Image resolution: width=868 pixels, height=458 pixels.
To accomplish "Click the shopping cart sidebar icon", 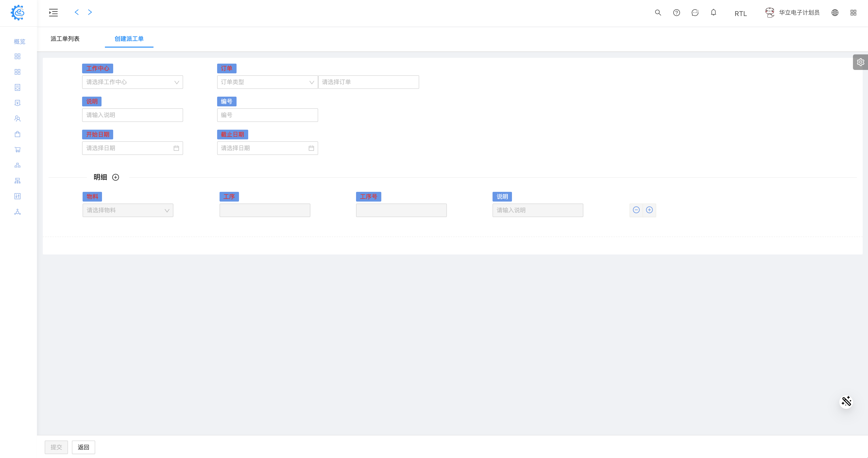I will [x=17, y=150].
